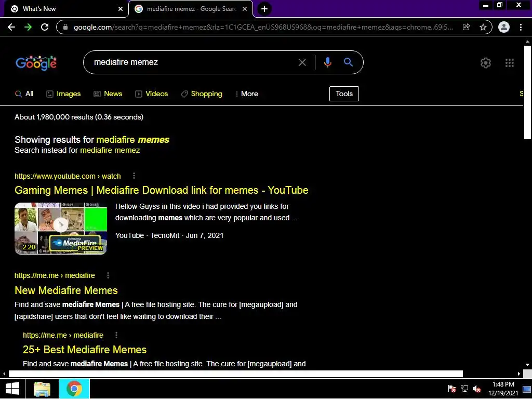Screen dimensions: 532x399
Task: Click the mediafire memes suggestion link
Action: 132,140
